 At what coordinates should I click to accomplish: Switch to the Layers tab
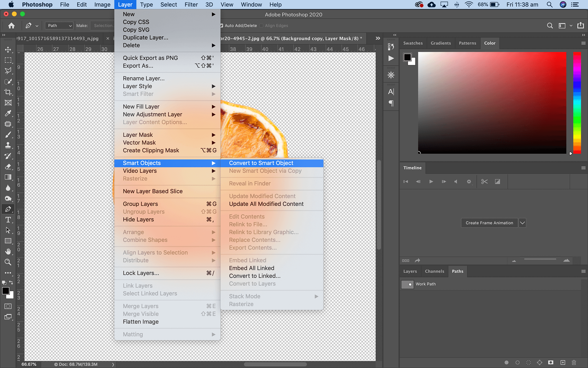pos(410,271)
